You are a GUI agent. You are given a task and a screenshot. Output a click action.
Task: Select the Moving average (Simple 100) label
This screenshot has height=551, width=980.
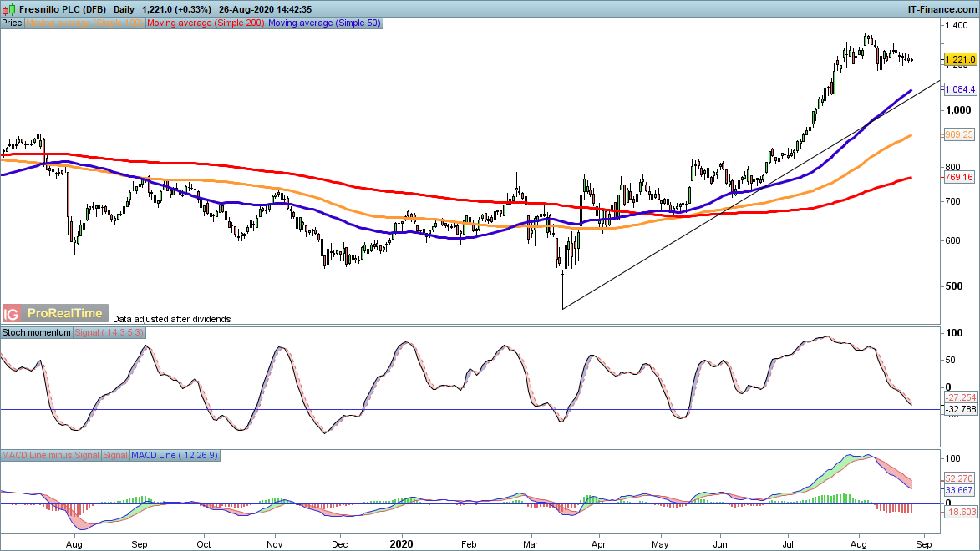point(85,23)
